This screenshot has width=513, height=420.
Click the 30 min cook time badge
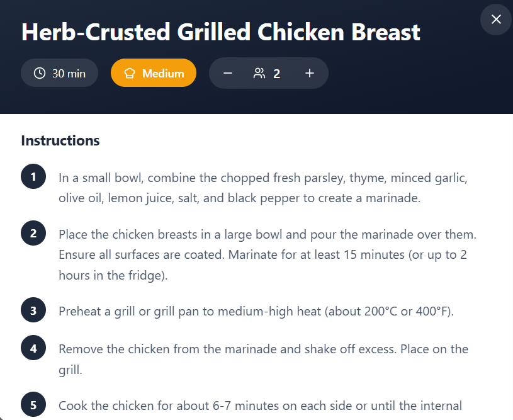coord(59,73)
